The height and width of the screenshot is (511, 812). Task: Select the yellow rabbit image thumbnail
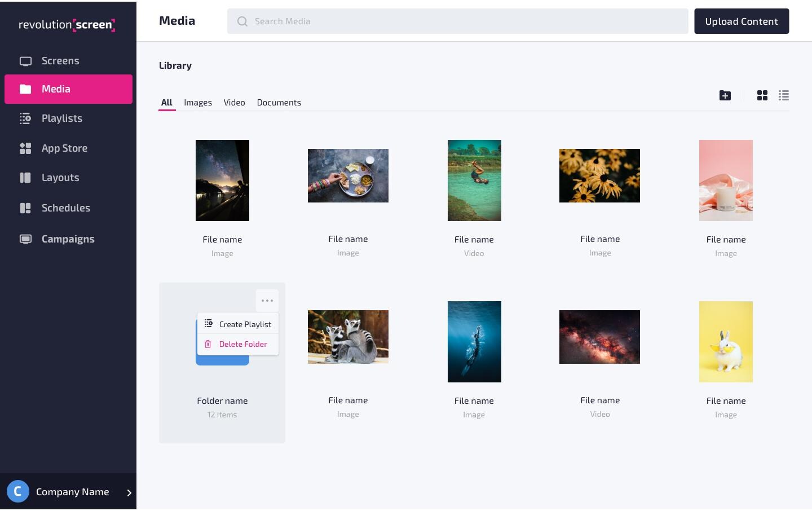(x=726, y=342)
